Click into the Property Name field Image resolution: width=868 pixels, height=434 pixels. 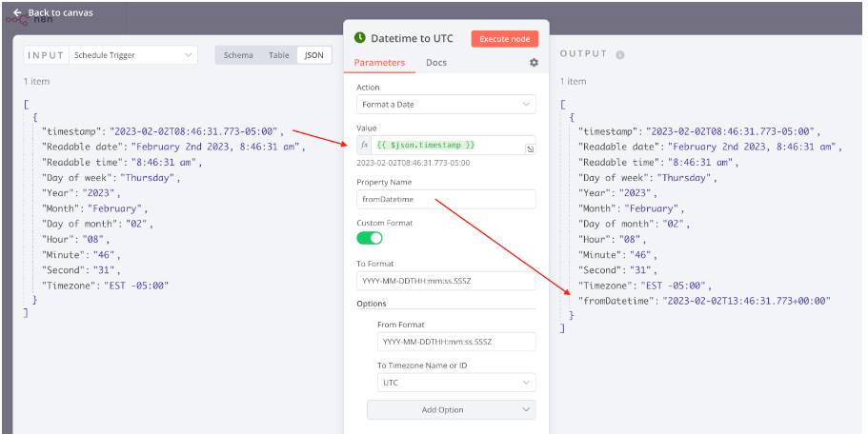tap(446, 199)
